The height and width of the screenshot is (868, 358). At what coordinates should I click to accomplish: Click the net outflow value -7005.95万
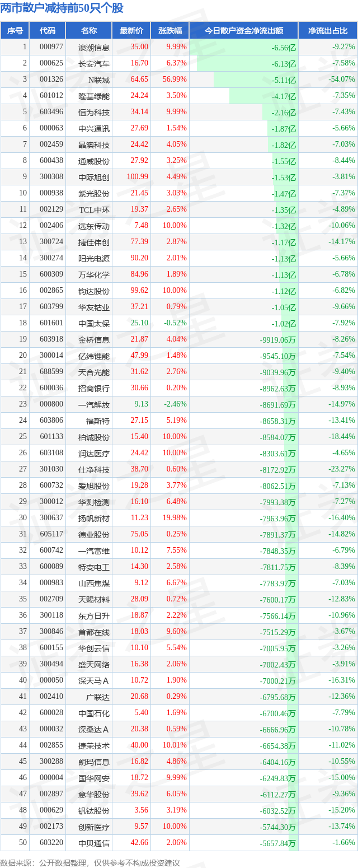click(x=278, y=648)
